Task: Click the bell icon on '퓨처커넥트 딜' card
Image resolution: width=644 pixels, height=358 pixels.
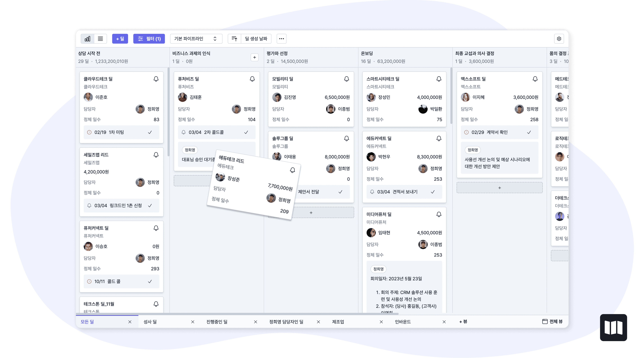Action: pyautogui.click(x=156, y=228)
